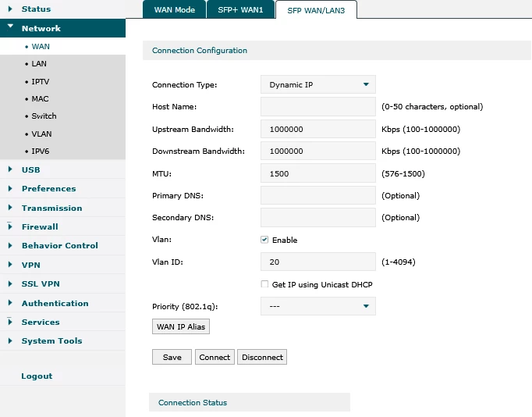Click the Connect button
Screen dimensions: 532x417
click(x=215, y=357)
